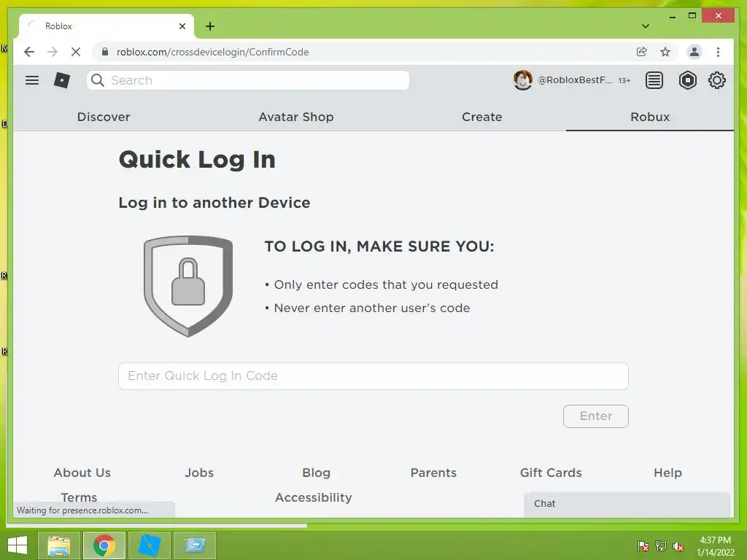The width and height of the screenshot is (747, 560).
Task: Click the 'Quick Log In' page heading
Action: coord(197,160)
